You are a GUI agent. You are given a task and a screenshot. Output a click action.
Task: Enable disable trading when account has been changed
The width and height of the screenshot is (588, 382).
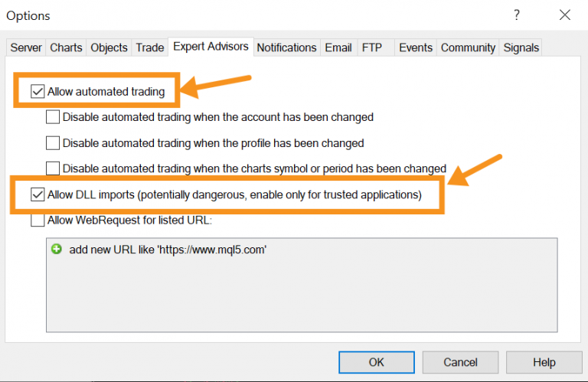click(x=53, y=117)
